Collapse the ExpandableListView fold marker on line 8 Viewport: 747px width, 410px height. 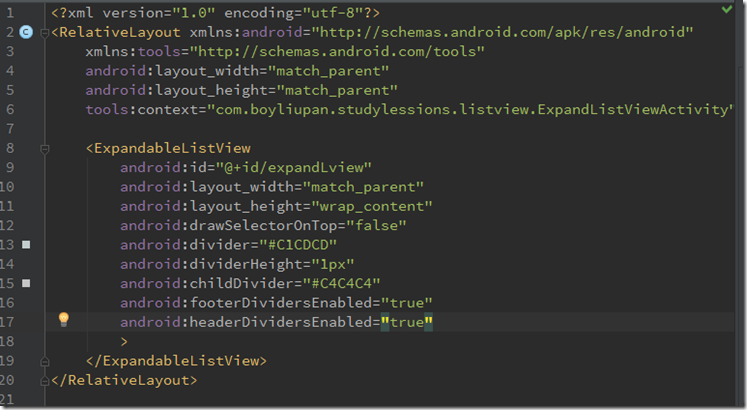[44, 148]
